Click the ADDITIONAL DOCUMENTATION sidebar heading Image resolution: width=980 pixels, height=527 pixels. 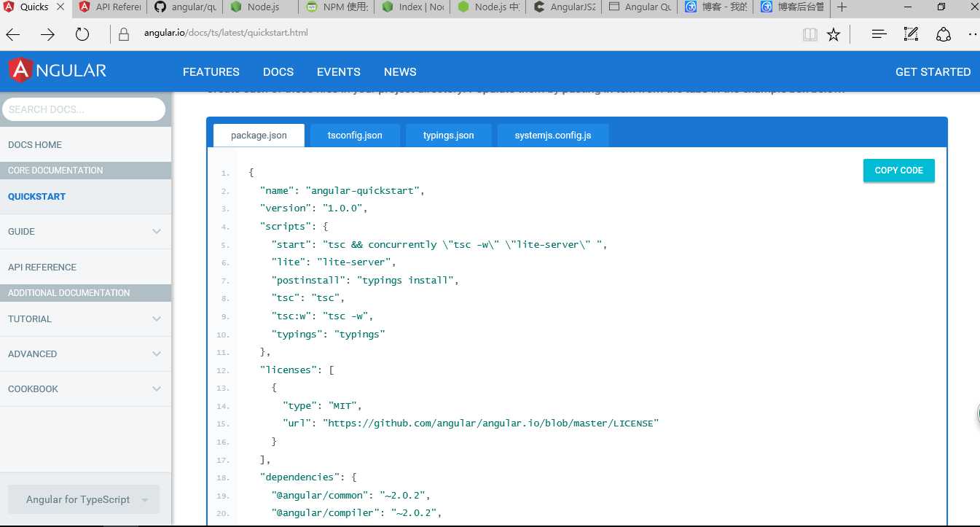coord(85,293)
